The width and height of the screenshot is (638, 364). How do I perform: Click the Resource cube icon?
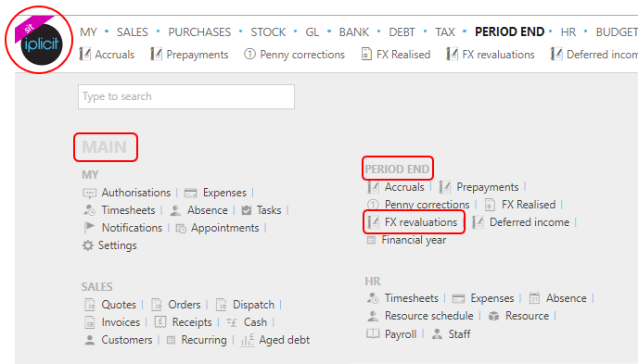[x=493, y=316]
